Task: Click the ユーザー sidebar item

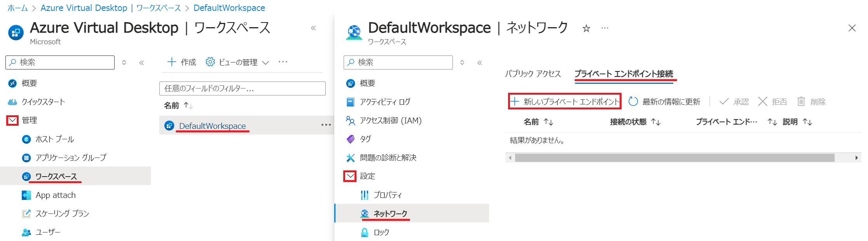Action: [48, 232]
